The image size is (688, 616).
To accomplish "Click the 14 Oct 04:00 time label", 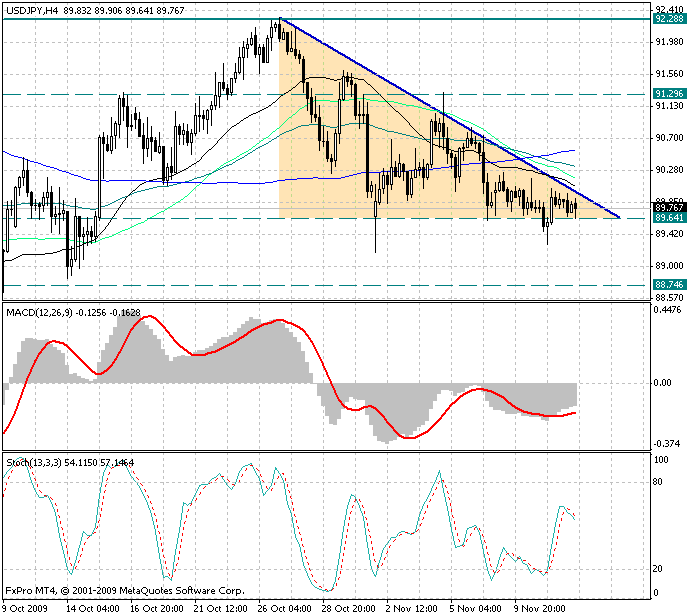I will pyautogui.click(x=92, y=609).
